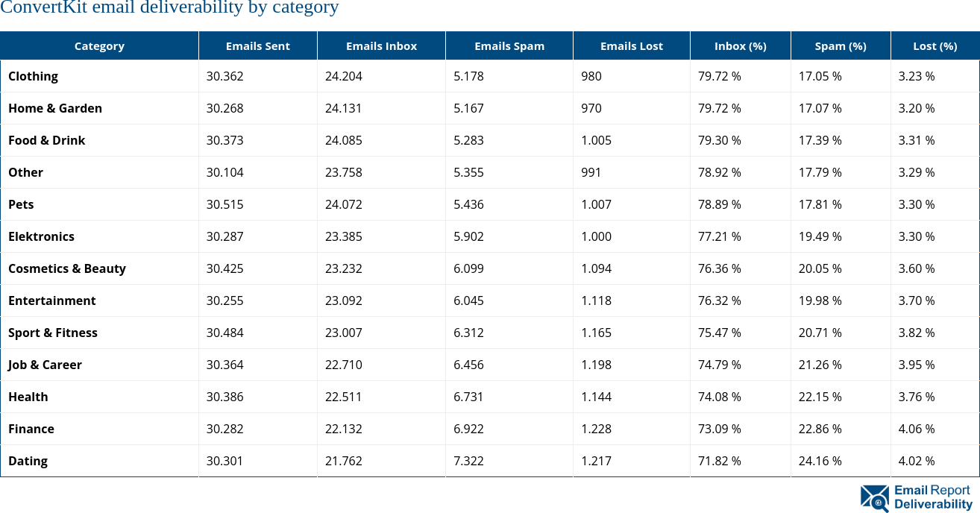
Task: Click the 79.30 % inbox value for Food & Drink
Action: pyautogui.click(x=719, y=140)
